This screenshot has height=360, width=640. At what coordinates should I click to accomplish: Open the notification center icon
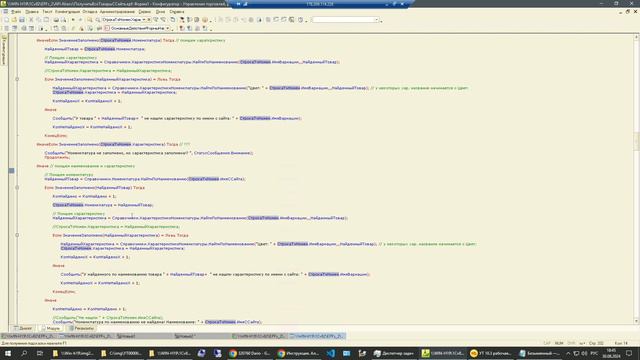coord(629,353)
